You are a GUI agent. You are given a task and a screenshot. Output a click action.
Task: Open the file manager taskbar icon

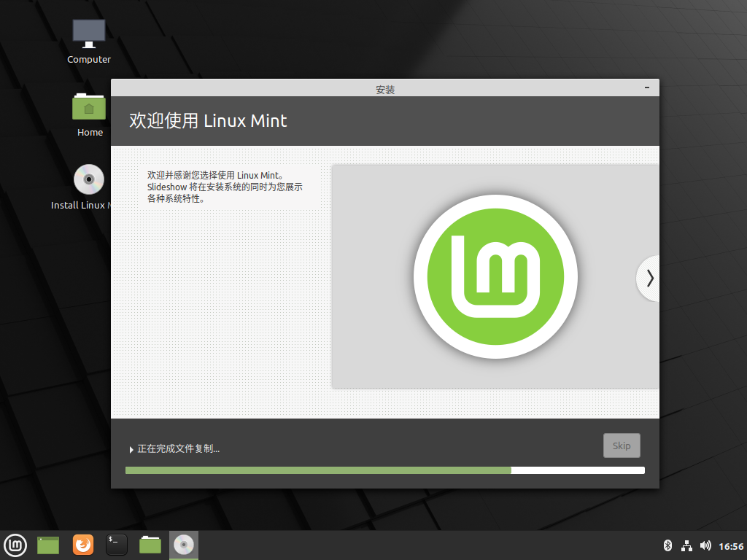pos(150,545)
